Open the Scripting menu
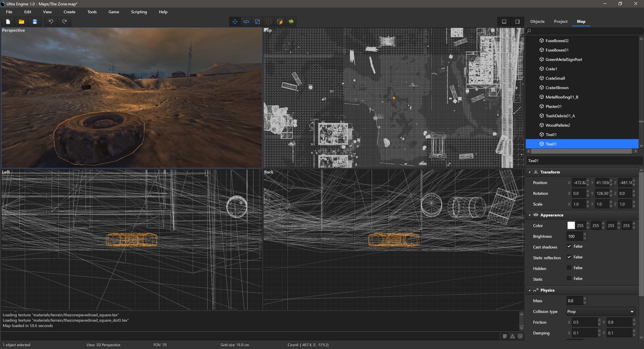This screenshot has width=644, height=349. [138, 12]
